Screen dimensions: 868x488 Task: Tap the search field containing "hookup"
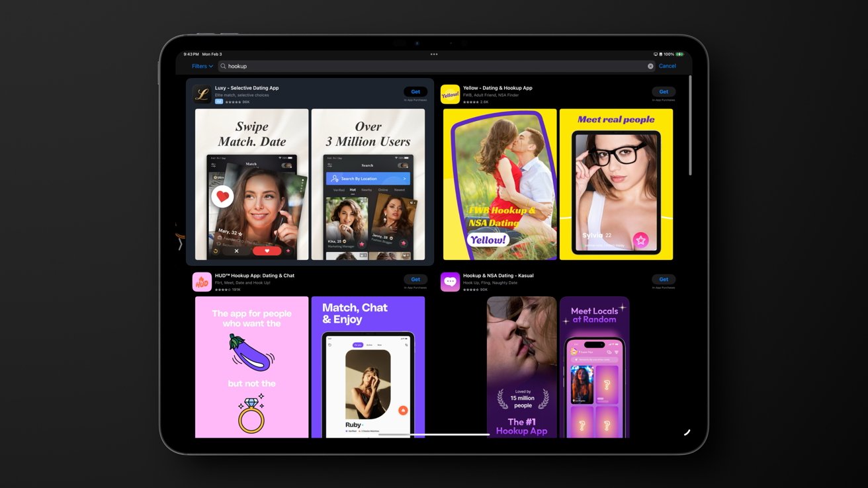pyautogui.click(x=437, y=66)
